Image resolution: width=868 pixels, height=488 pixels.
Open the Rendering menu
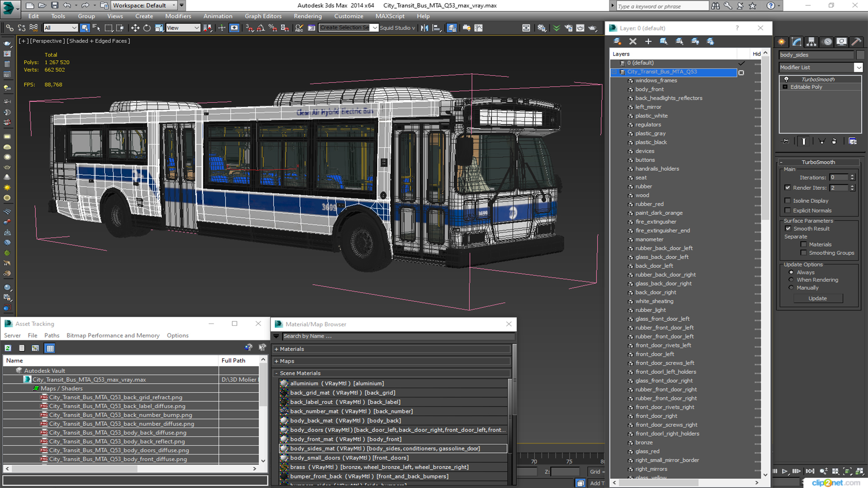pos(307,16)
